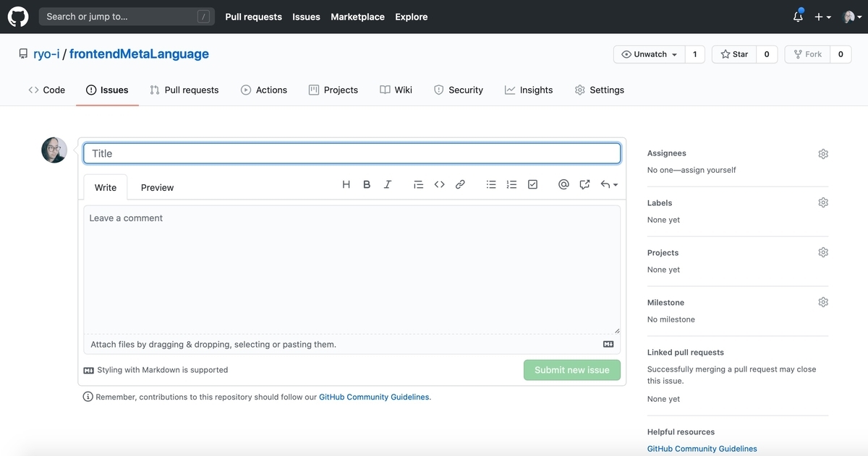Focus the Search or jump to field

[127, 17]
